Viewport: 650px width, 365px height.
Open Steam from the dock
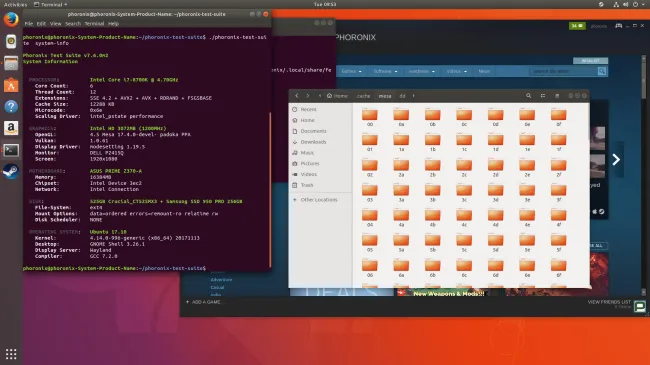tap(11, 171)
